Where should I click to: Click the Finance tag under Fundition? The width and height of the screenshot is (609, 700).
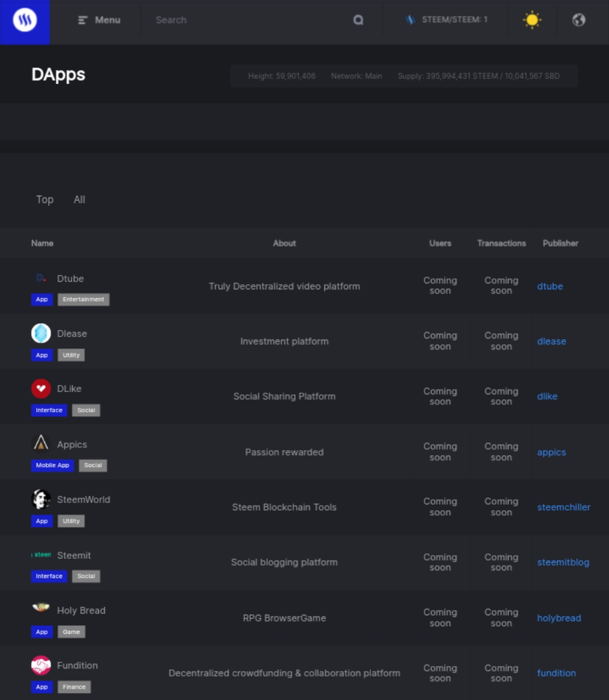pyautogui.click(x=74, y=687)
